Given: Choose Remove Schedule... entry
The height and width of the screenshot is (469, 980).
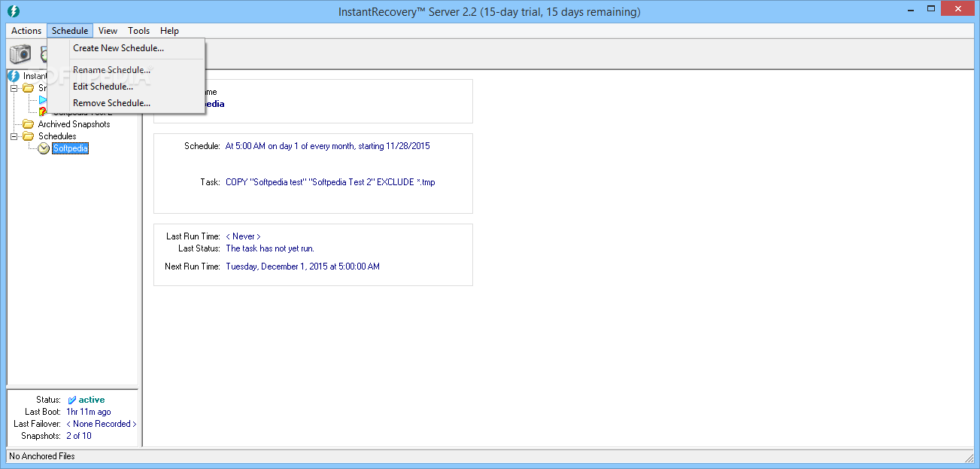Looking at the screenshot, I should pos(126,103).
